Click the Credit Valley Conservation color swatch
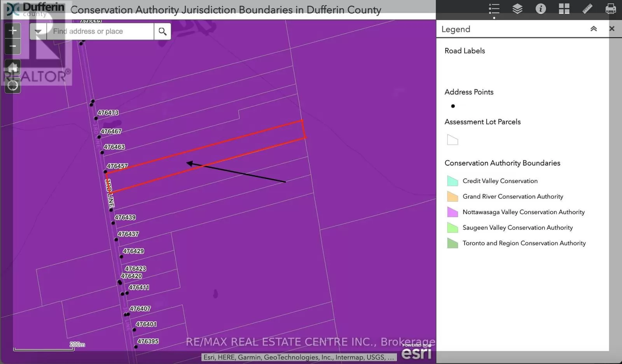 pyautogui.click(x=453, y=181)
